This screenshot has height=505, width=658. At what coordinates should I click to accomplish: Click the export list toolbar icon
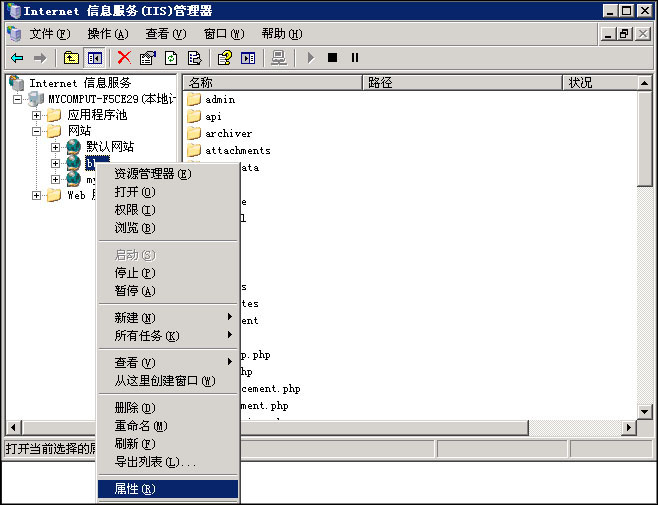(x=194, y=58)
